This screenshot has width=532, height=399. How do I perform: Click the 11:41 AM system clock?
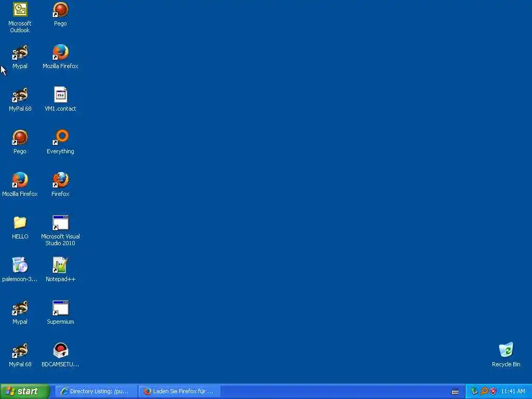[x=513, y=391]
